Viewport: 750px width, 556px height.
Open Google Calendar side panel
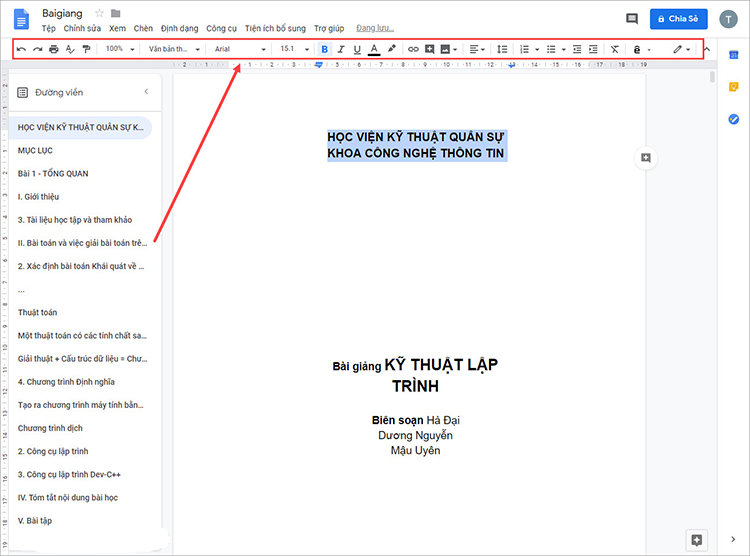click(733, 55)
